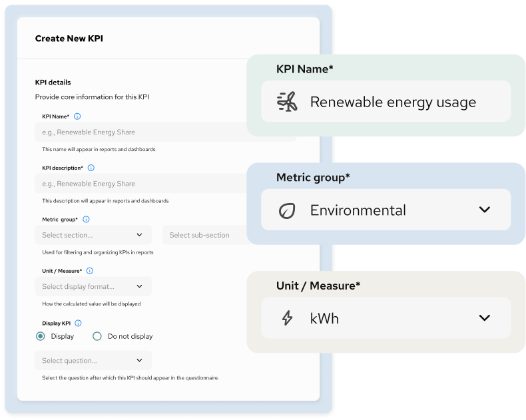Click the info icon beside KPI Name
Screen dimensions: 526x420
click(78, 116)
